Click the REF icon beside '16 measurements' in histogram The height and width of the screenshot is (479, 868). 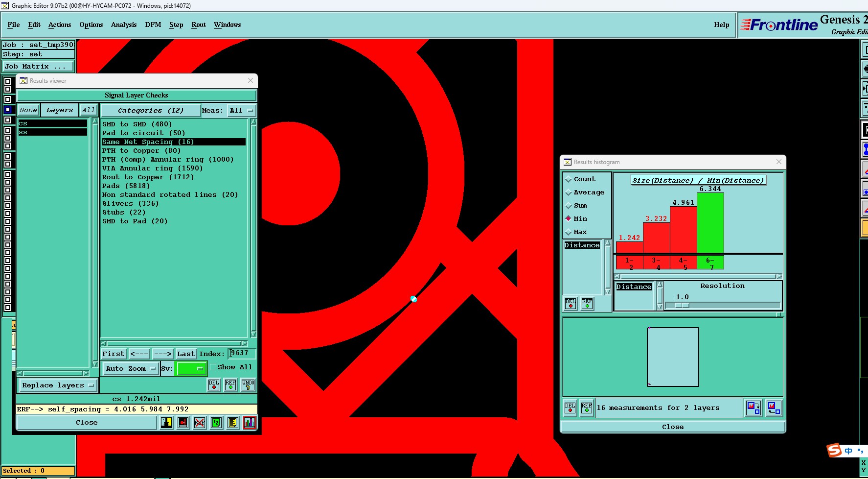coord(587,408)
